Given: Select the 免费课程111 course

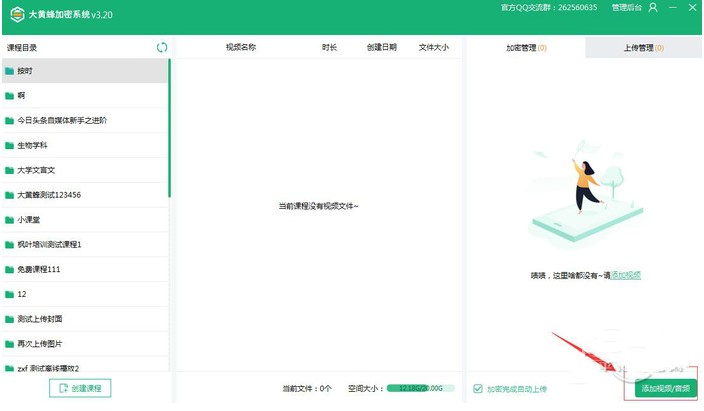Looking at the screenshot, I should click(x=85, y=269).
